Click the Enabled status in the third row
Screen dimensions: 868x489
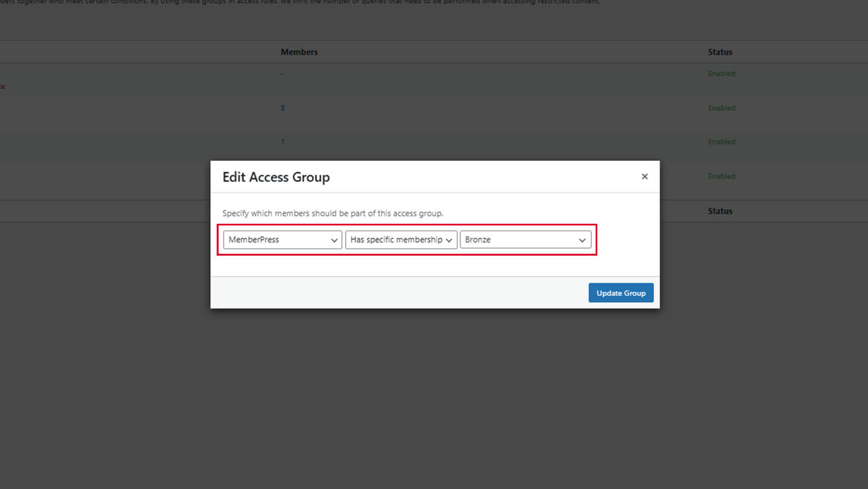[721, 142]
